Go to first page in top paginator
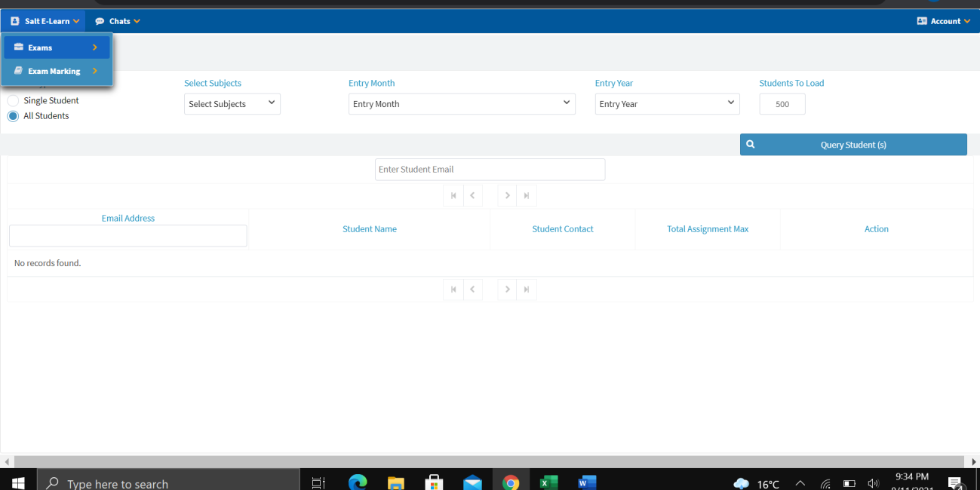 click(453, 196)
